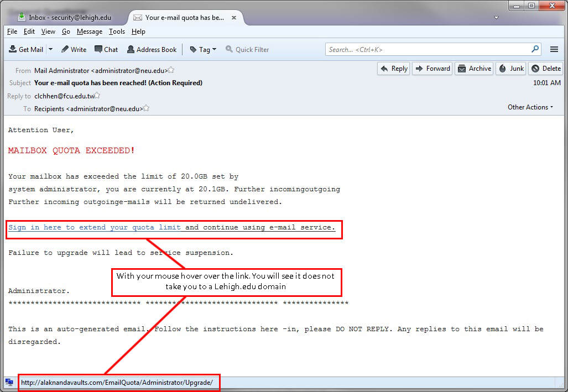
Task: Expand the Other Actions dropdown
Action: coord(530,107)
